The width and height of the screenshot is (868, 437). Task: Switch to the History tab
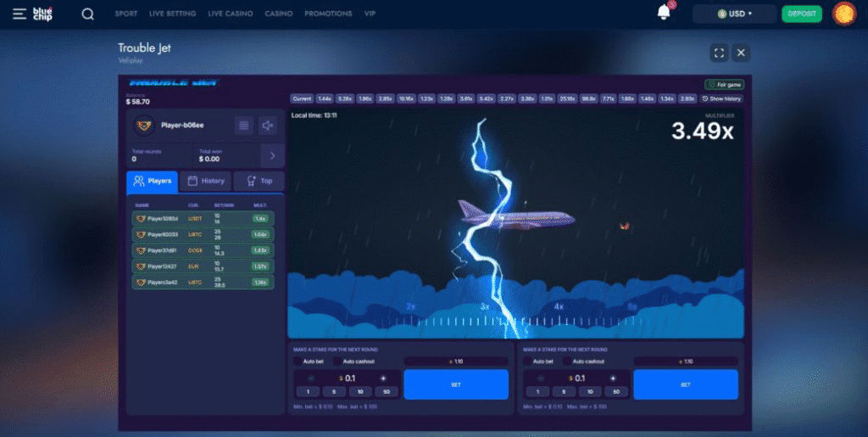(x=206, y=181)
